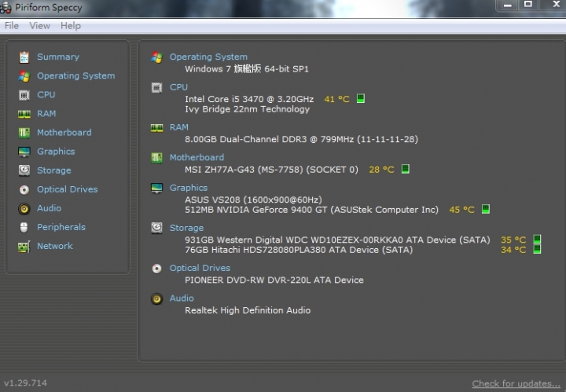
Task: Open the Summary clipboard icon in sidebar
Action: 24,57
